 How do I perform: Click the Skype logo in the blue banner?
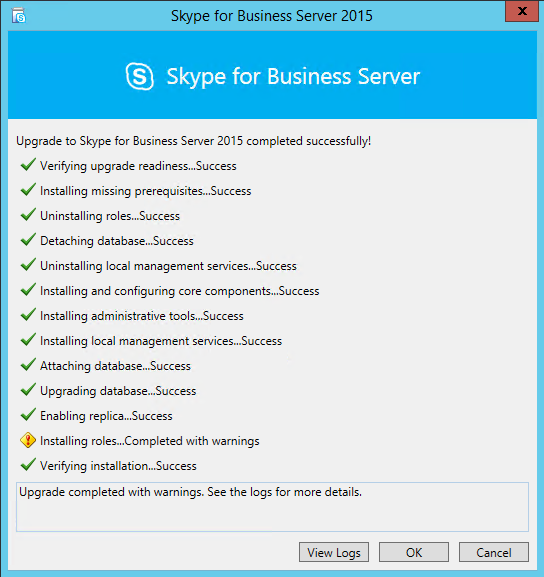(139, 77)
